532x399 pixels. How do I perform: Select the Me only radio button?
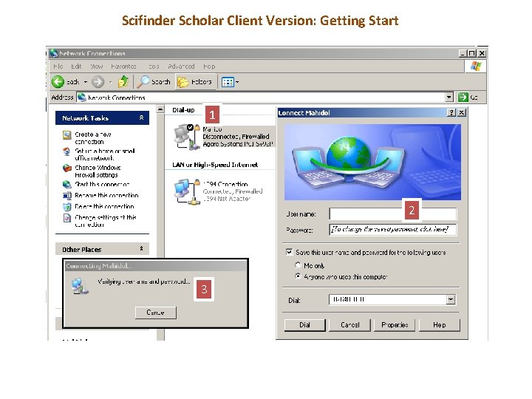point(298,265)
